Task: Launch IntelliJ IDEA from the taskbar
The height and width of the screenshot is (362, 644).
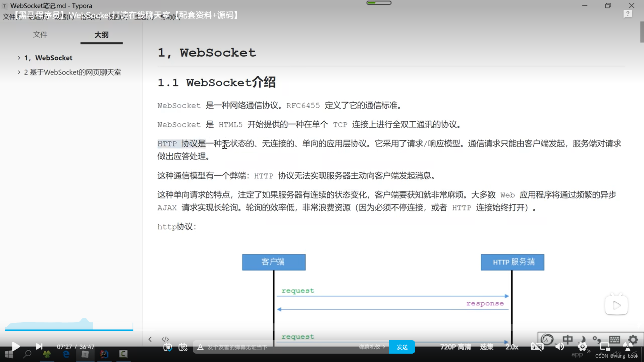Action: [104, 354]
